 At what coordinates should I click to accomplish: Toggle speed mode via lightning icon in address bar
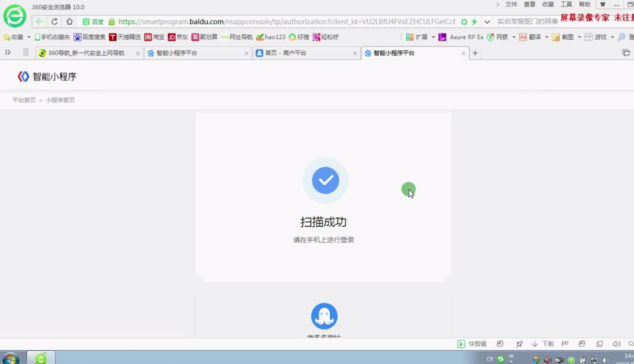(473, 21)
